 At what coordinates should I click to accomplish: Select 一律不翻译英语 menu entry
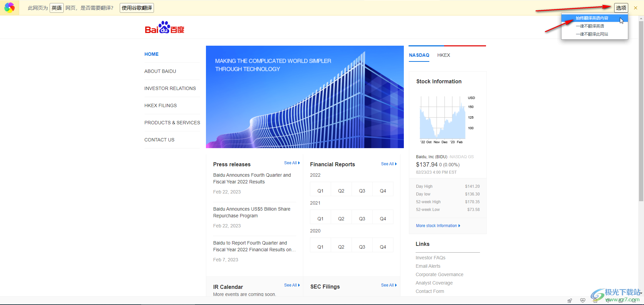(594, 26)
